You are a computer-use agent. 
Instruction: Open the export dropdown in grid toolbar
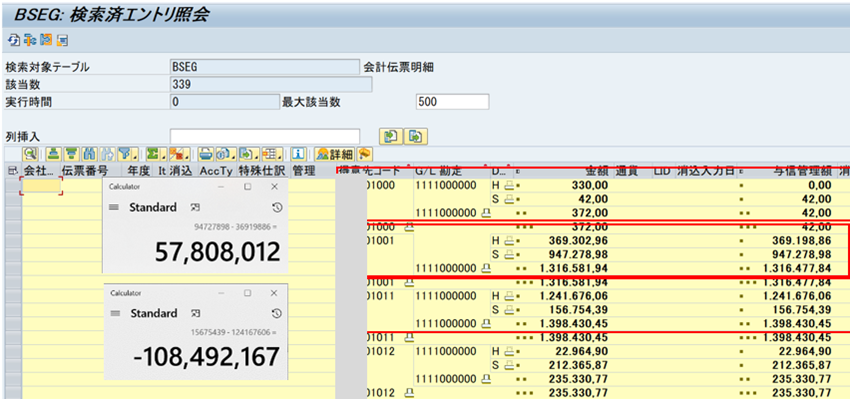(249, 154)
